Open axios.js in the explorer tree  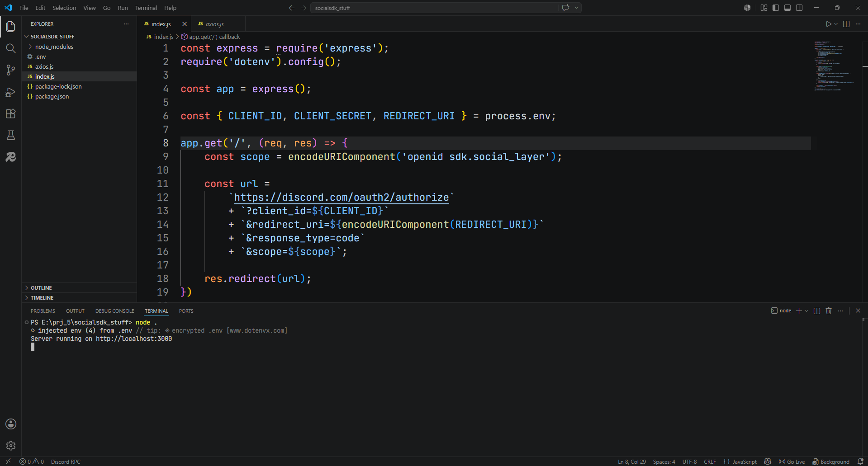(79, 66)
